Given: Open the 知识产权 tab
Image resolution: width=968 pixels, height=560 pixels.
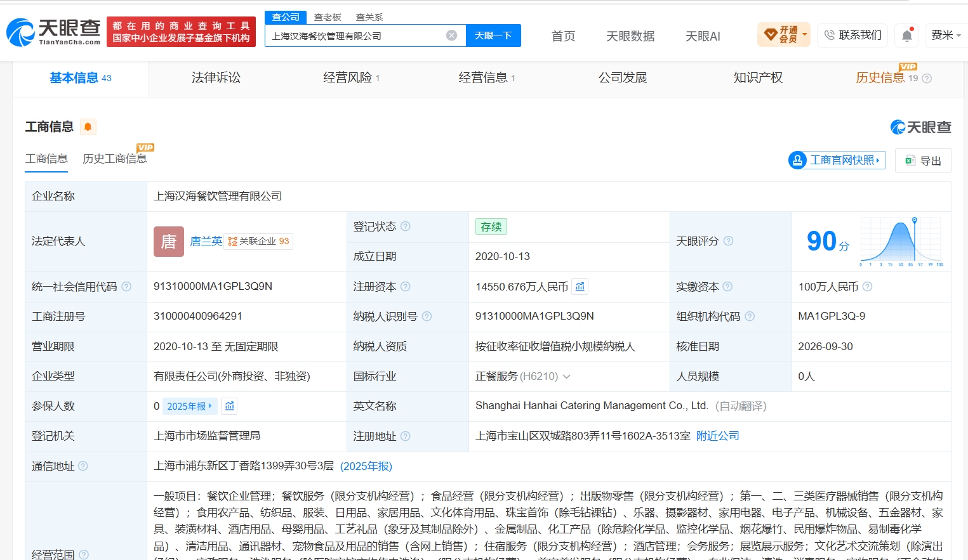Looking at the screenshot, I should (x=758, y=77).
